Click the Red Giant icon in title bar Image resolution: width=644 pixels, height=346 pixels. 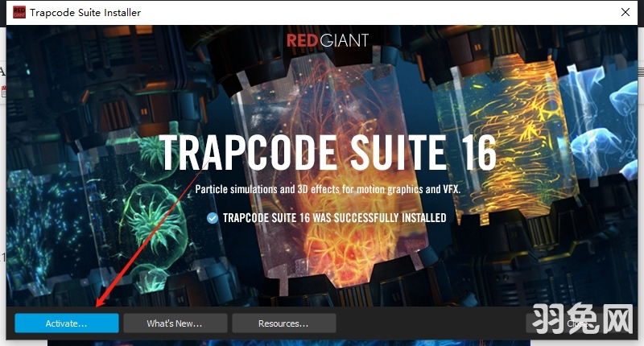13,12
